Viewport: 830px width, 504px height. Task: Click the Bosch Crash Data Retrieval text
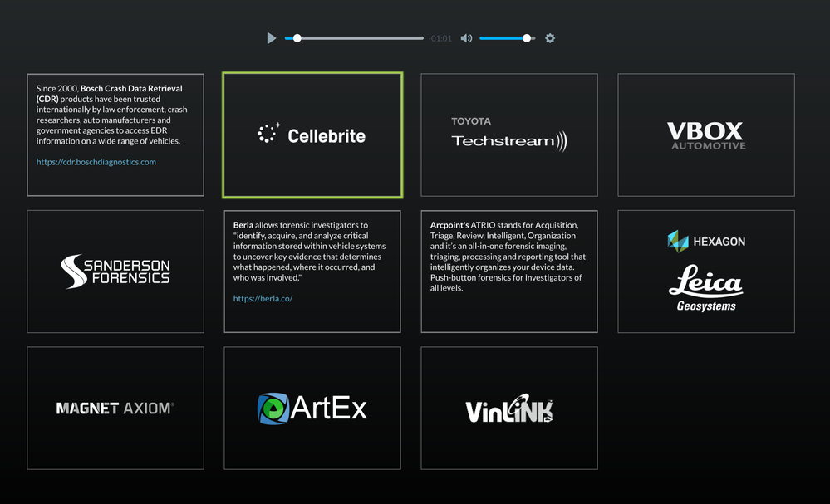coord(111,115)
